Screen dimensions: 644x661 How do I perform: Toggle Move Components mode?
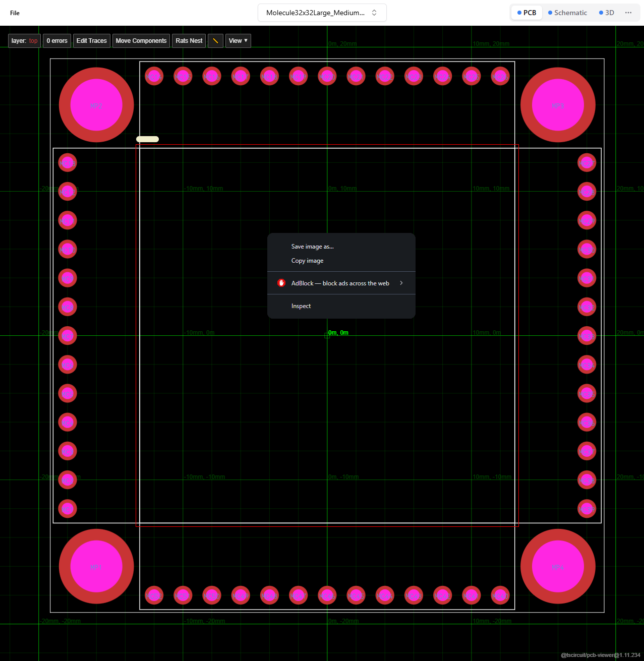tap(141, 41)
